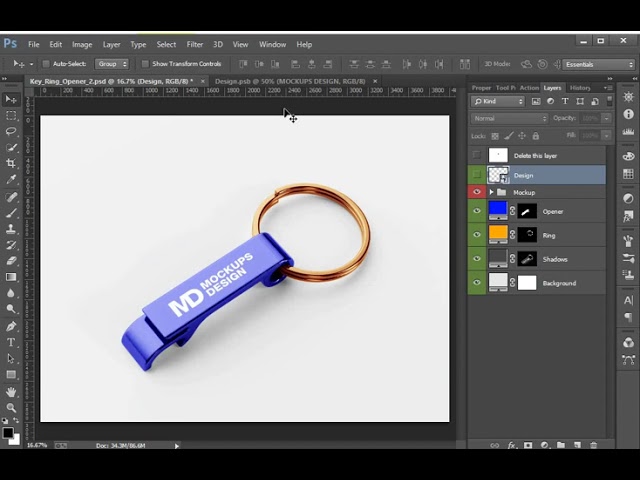
Task: Select the Eyedropper tool
Action: [x=11, y=180]
